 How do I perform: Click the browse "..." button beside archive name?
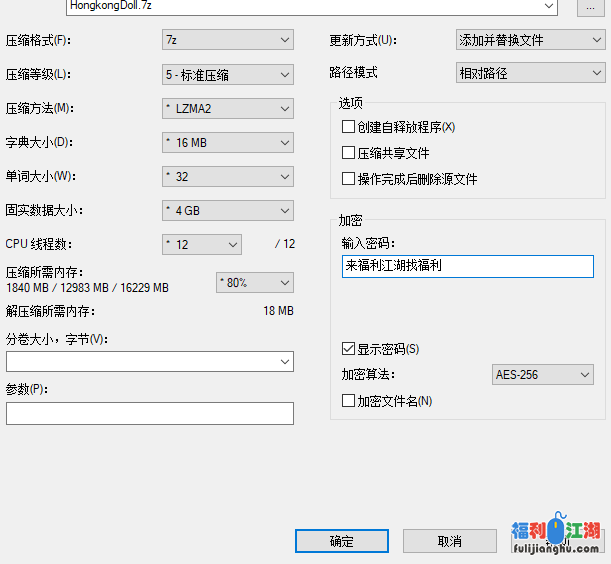[x=592, y=7]
